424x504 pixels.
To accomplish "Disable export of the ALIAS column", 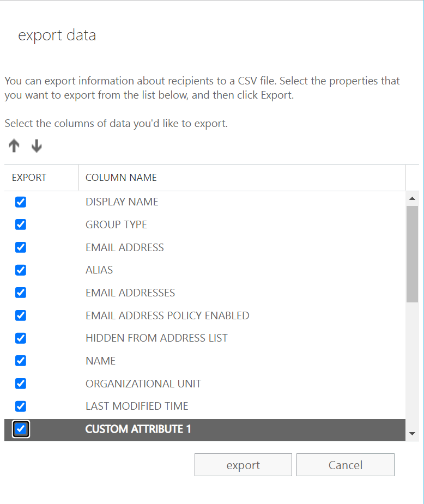I will (x=21, y=270).
